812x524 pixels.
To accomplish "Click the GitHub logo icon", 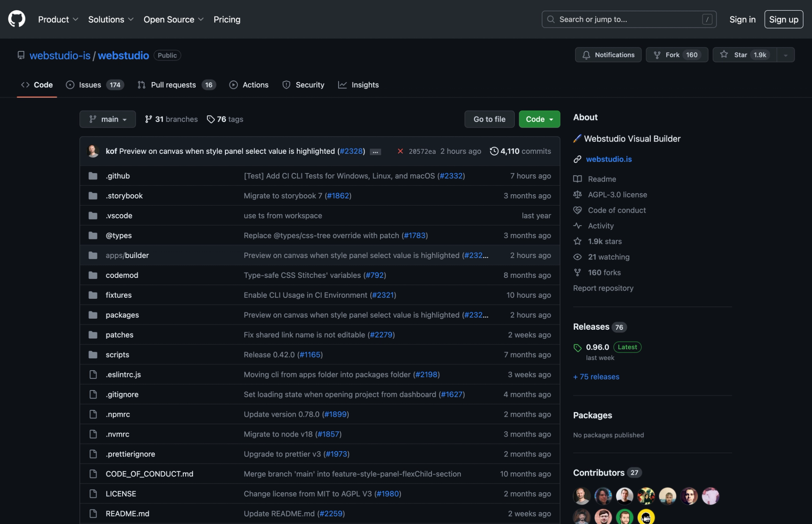I will (x=16, y=19).
